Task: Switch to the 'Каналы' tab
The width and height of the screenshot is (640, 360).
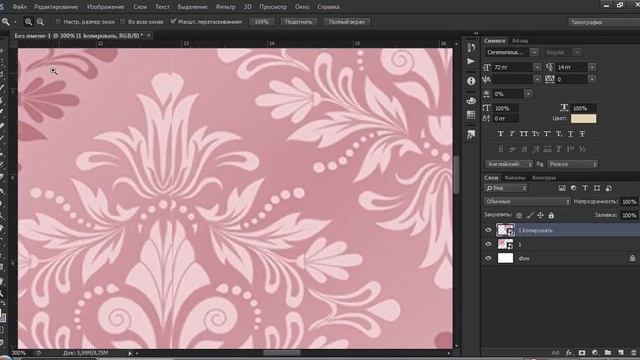Action: pos(515,178)
